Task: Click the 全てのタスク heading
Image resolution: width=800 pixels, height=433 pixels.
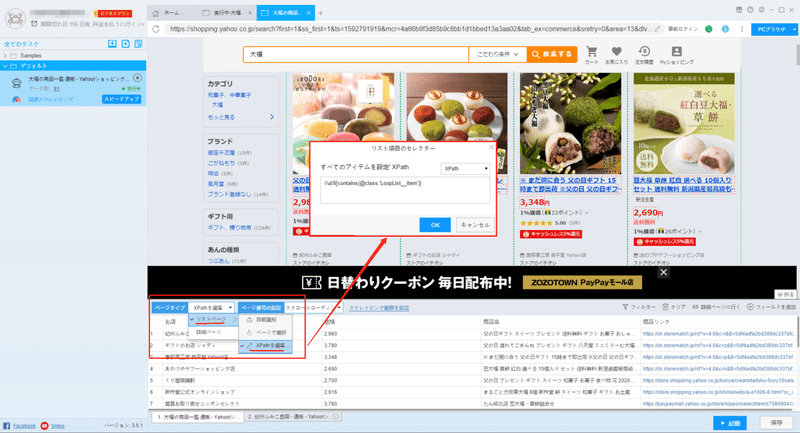Action: 21,44
